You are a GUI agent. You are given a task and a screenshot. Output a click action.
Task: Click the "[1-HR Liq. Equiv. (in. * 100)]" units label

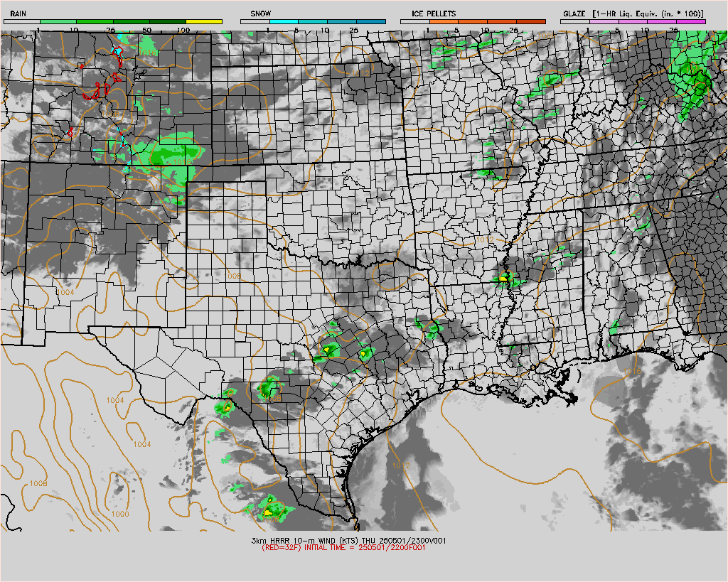[648, 14]
